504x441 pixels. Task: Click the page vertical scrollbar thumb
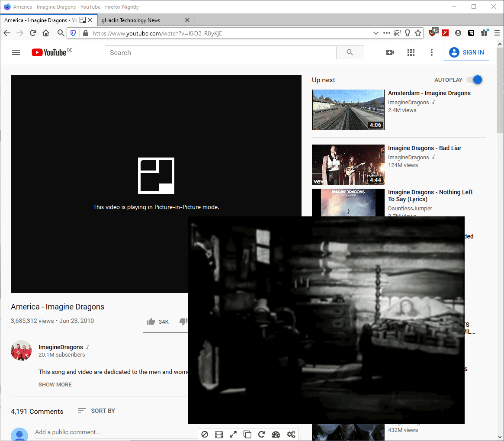tap(500, 90)
